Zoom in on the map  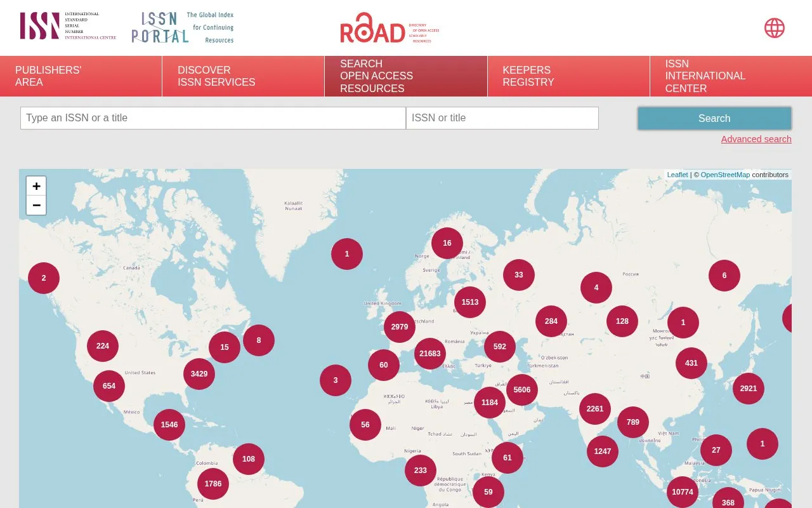(x=36, y=186)
